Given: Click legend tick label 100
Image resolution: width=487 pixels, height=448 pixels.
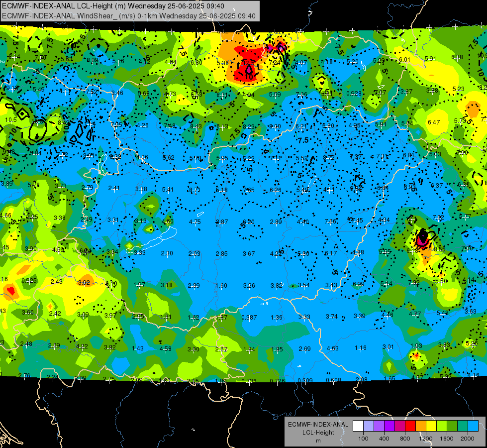Looking at the screenshot, I should [363, 439].
